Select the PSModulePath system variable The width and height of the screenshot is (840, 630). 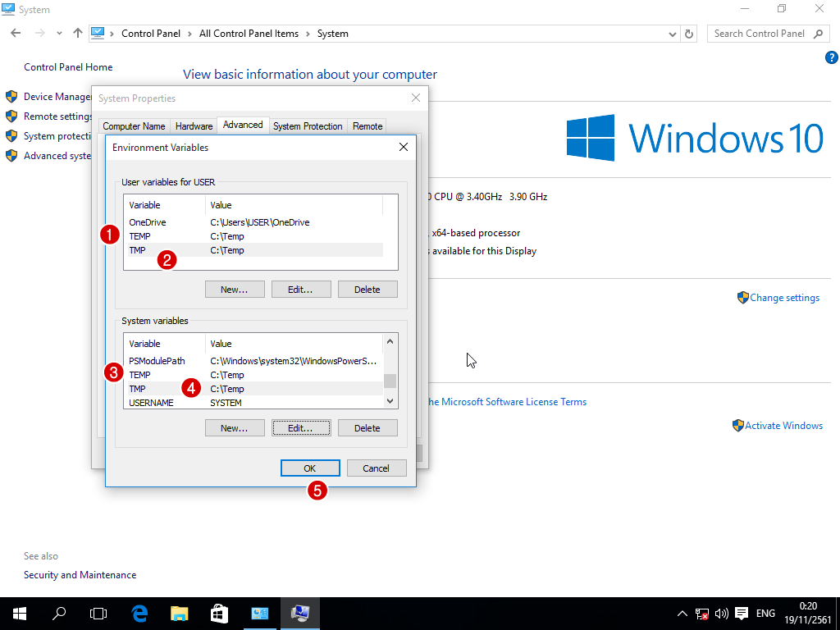pyautogui.click(x=256, y=361)
